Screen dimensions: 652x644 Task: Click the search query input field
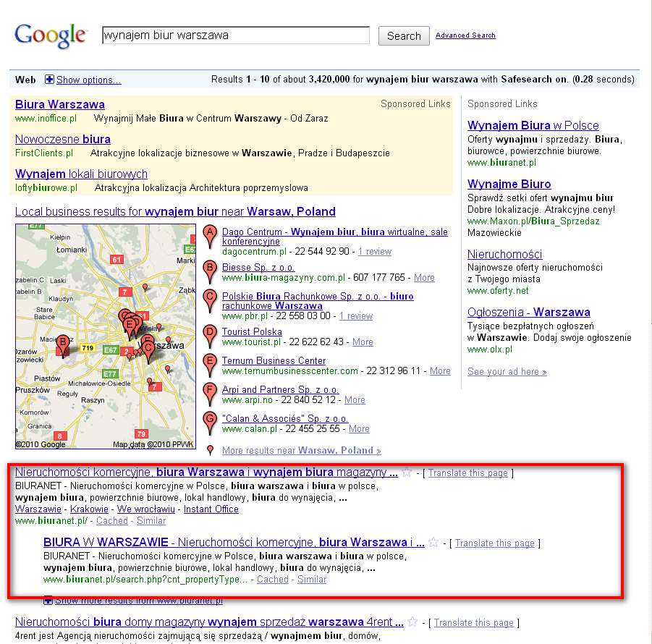pos(236,35)
